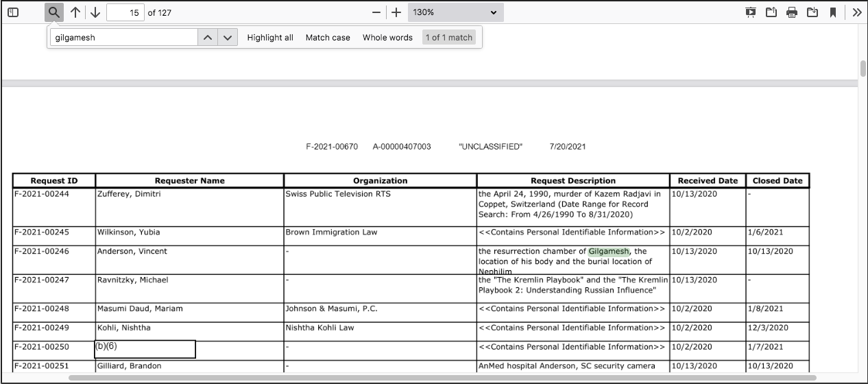Viewport: 868px width, 384px height.
Task: Go to next page with down arrow
Action: coord(95,12)
